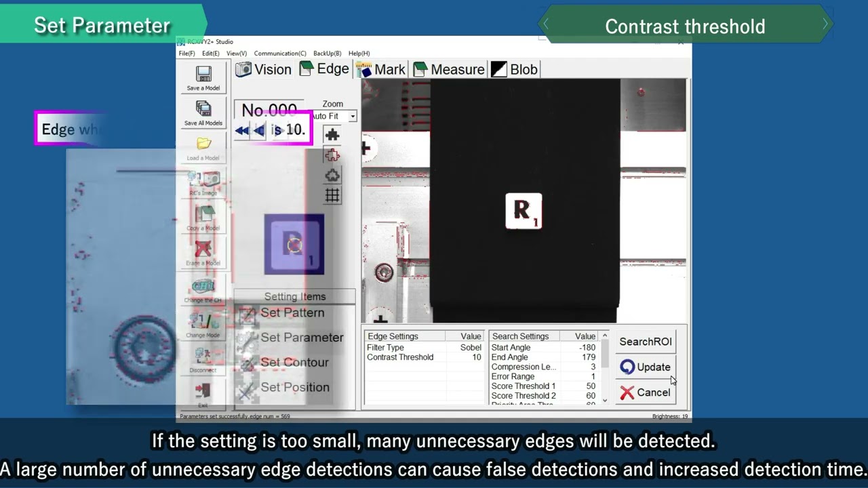Viewport: 868px width, 488px height.
Task: Select the Filter Type row
Action: click(x=425, y=348)
